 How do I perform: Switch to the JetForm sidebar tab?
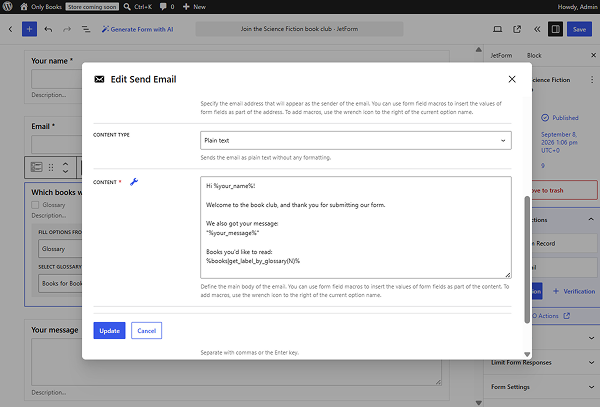501,55
